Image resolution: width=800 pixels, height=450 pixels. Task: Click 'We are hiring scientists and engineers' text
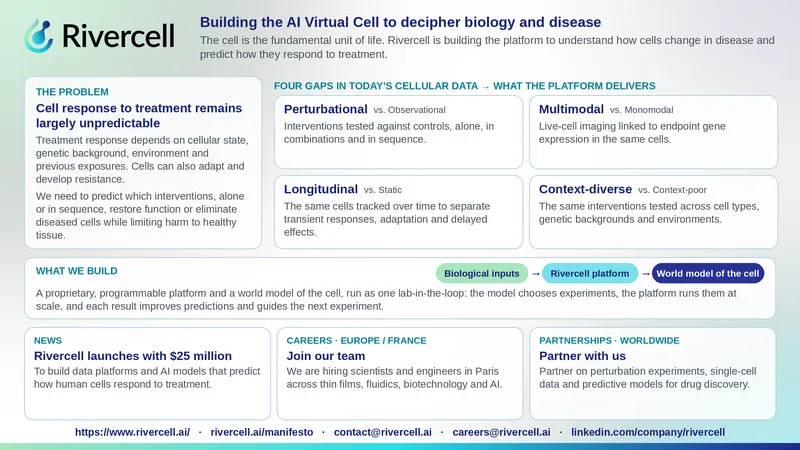(394, 378)
